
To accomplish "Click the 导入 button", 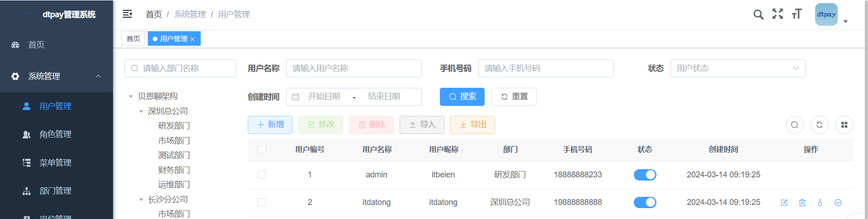I will (422, 125).
